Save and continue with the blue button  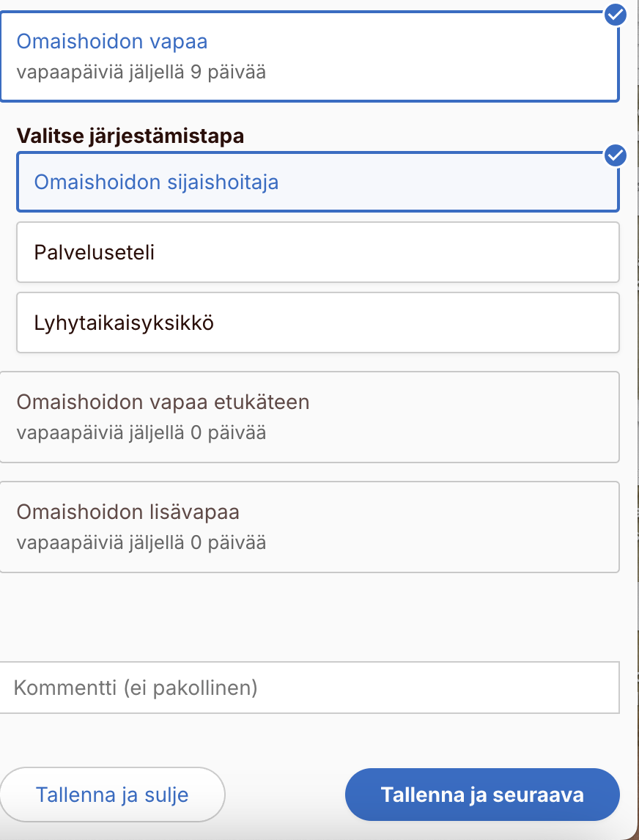point(481,795)
